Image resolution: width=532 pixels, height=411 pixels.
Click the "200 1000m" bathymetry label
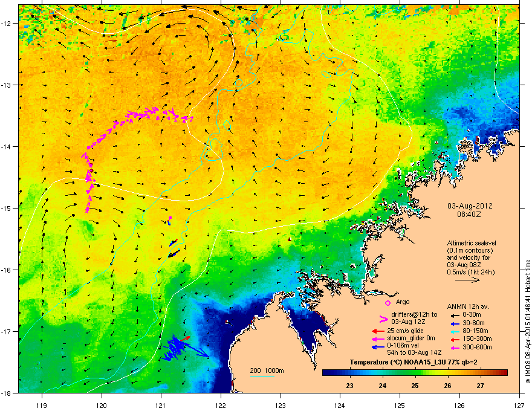point(267,371)
